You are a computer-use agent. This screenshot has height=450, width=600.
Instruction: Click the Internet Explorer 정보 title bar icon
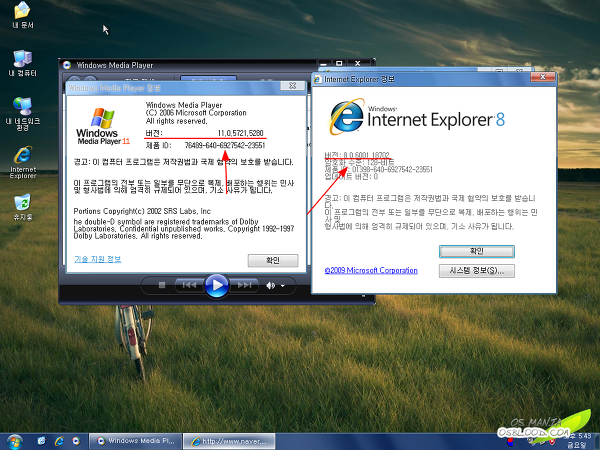[318, 79]
